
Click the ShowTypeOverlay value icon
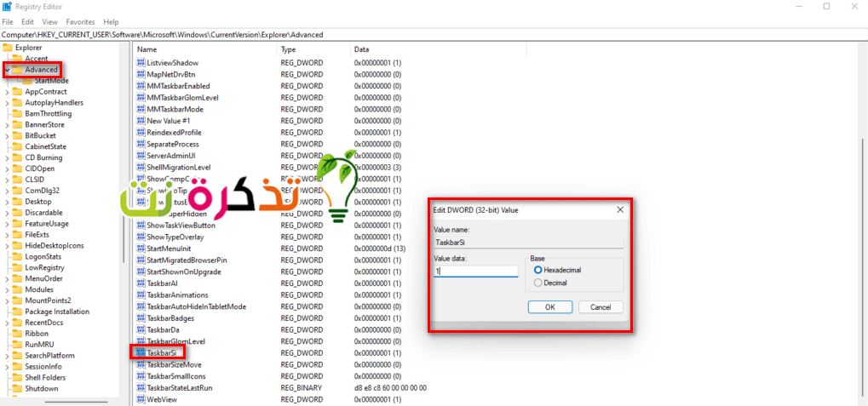click(x=141, y=237)
